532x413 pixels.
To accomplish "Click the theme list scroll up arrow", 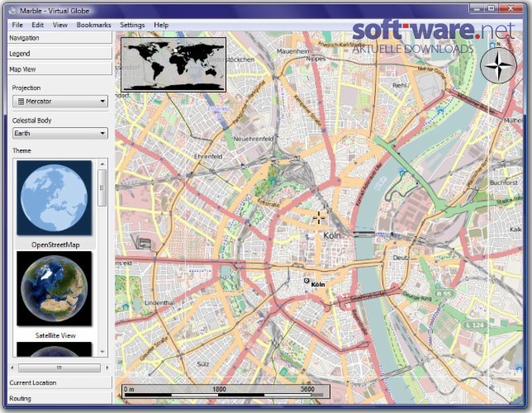I will (102, 164).
